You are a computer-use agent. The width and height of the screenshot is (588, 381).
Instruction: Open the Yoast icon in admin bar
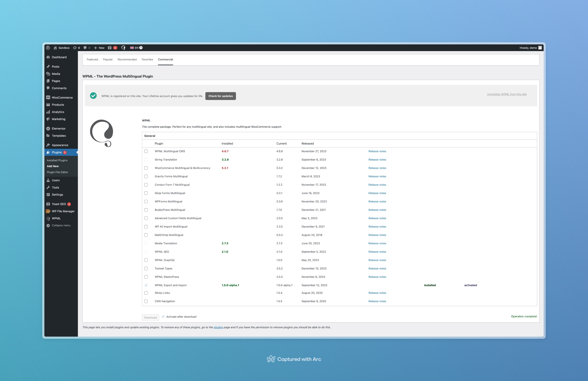click(110, 48)
